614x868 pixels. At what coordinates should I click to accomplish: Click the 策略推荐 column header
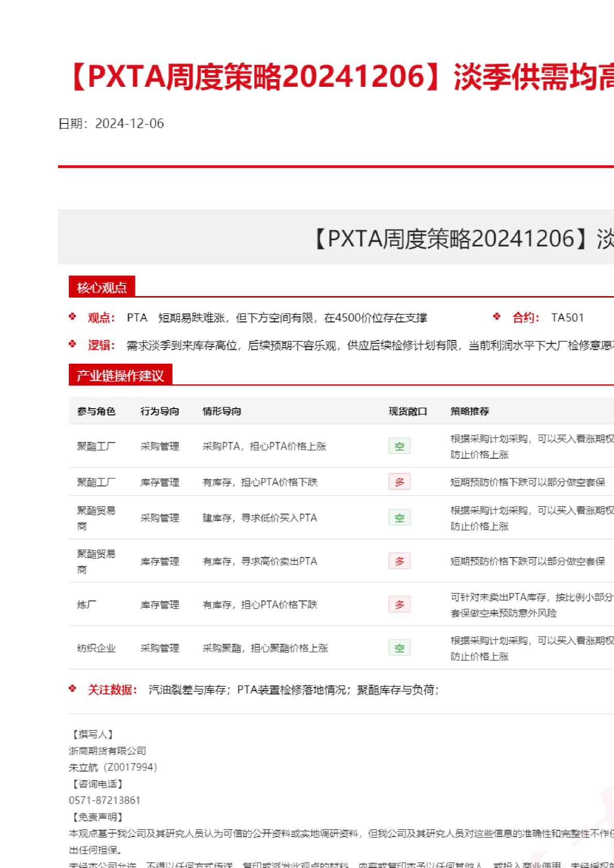click(x=469, y=411)
